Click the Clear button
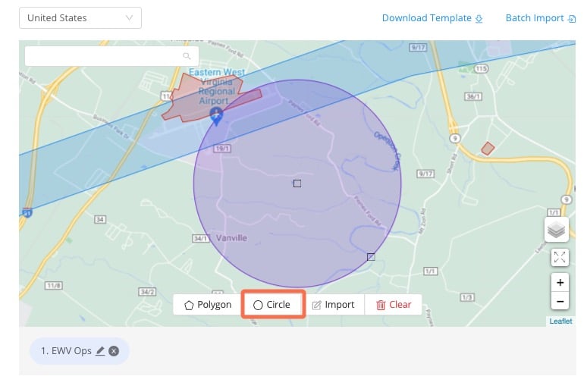 (x=394, y=305)
